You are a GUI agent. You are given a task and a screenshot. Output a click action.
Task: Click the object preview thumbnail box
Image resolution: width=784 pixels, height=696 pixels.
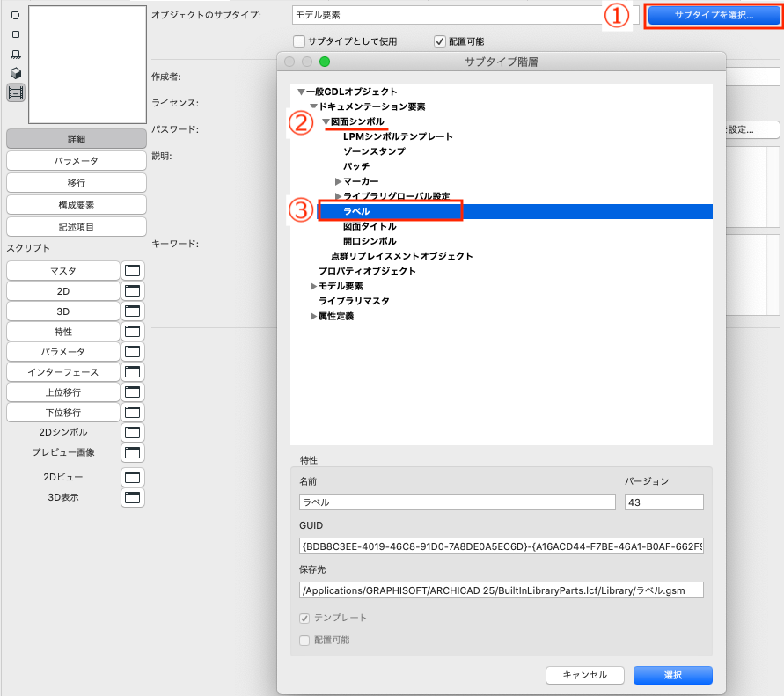point(87,64)
